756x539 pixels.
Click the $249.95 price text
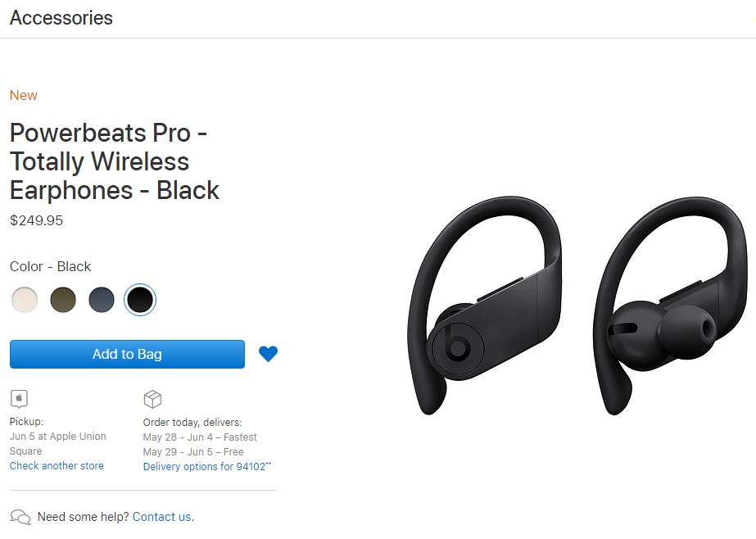click(x=36, y=221)
